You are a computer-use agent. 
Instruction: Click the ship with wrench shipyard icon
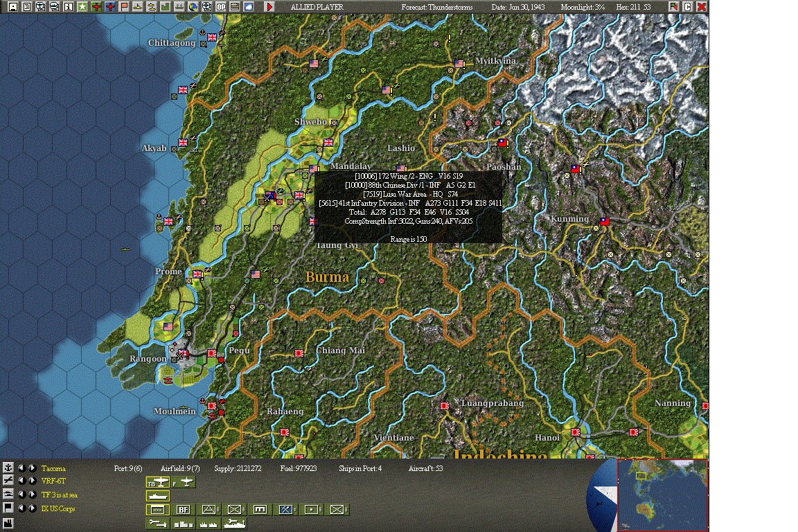235,523
